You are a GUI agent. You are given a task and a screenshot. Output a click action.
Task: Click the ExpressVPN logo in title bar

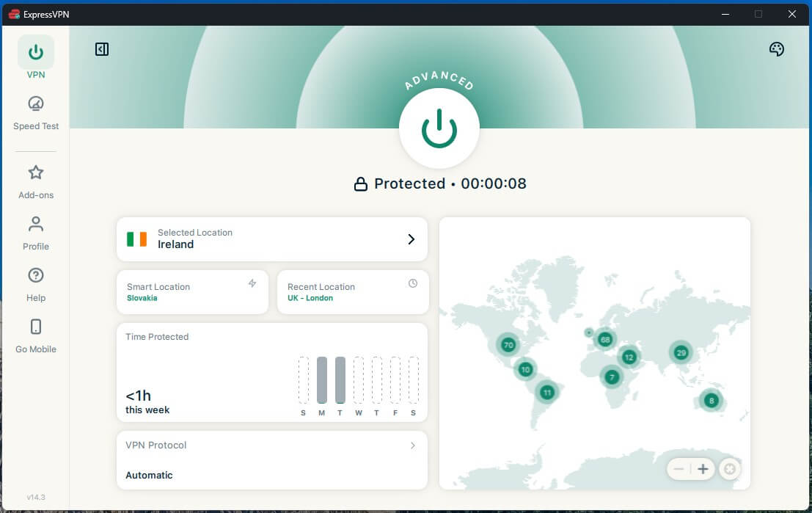pyautogui.click(x=15, y=14)
